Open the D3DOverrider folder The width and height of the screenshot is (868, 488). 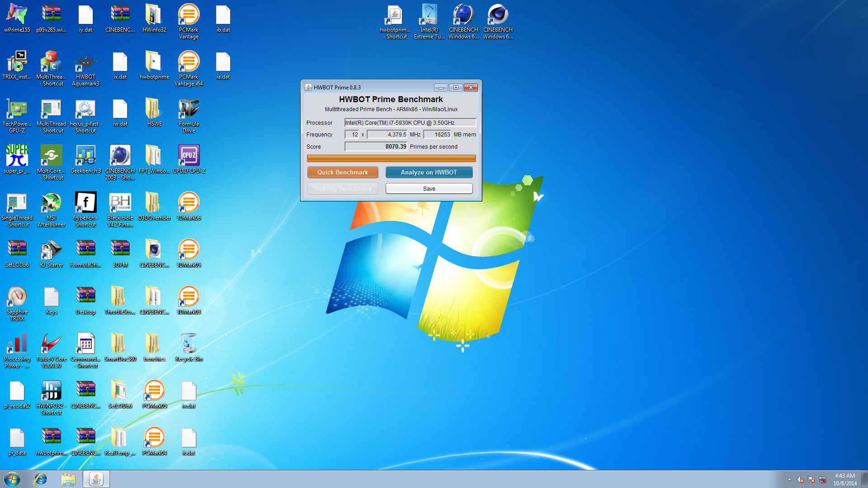[x=154, y=206]
